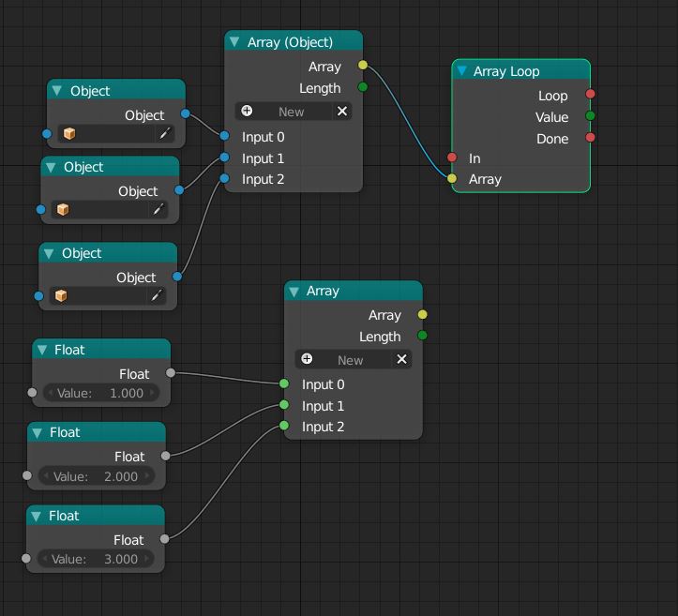Image resolution: width=678 pixels, height=616 pixels.
Task: Click green Input 1 socket on float Array node
Action: [x=284, y=405]
